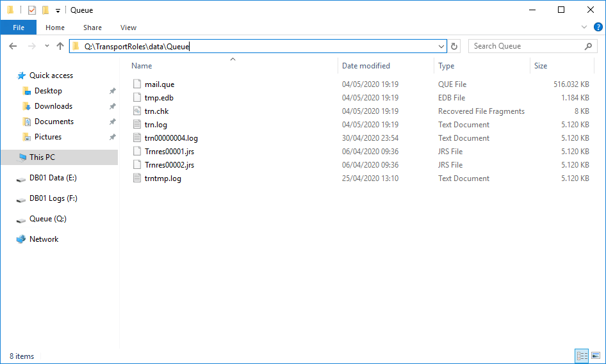Screen dimensions: 606x364
Task: Click the Recovered File Fragments type text
Action: [x=481, y=111]
